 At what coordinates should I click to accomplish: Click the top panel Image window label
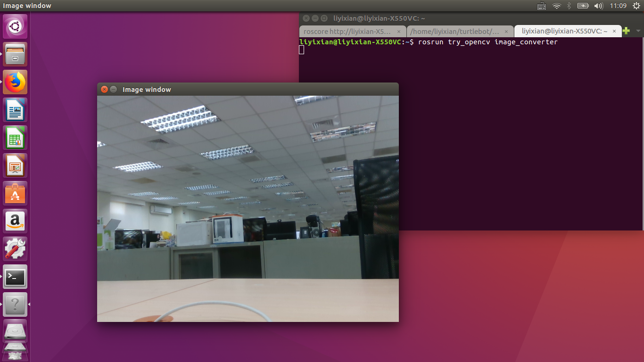[27, 6]
